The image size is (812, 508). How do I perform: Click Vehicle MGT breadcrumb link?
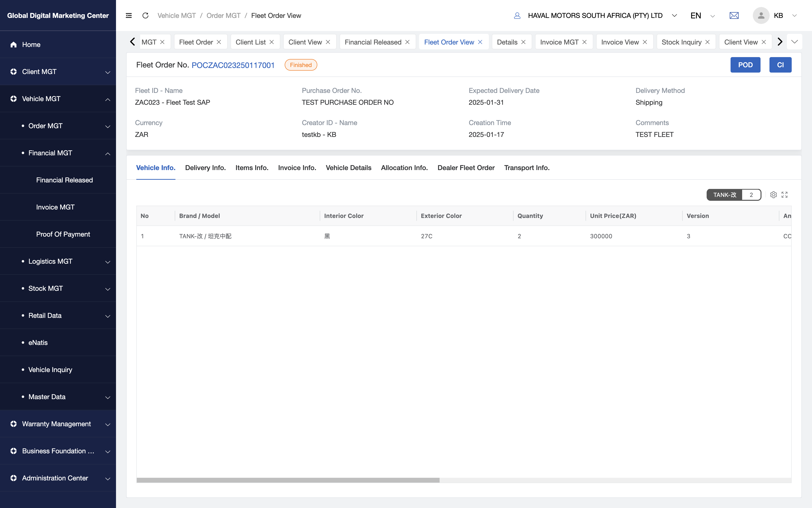pyautogui.click(x=176, y=15)
